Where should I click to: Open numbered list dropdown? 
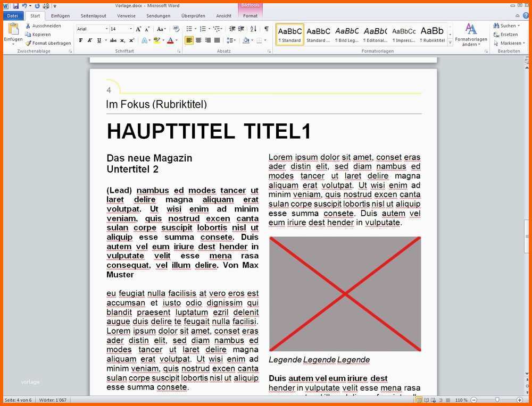pyautogui.click(x=209, y=29)
